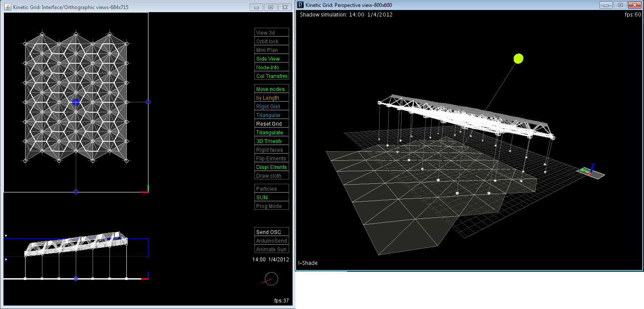Click the sun direction compass dial
The width and height of the screenshot is (644, 309).
coord(271,279)
